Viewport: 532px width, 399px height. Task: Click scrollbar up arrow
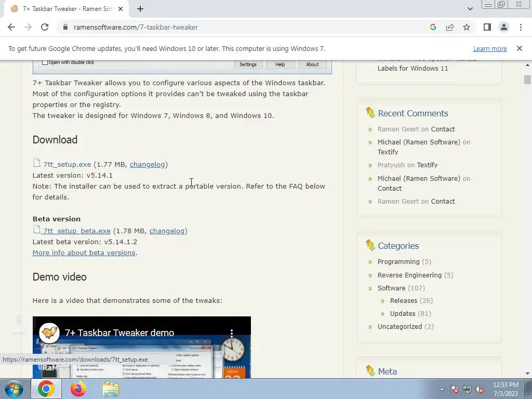point(527,65)
